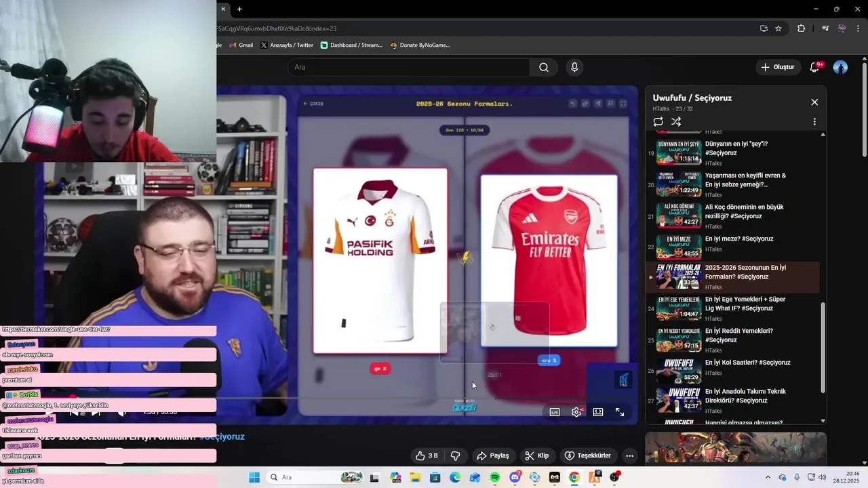Open YouTube account avatar menu
The height and width of the screenshot is (488, 868).
840,67
